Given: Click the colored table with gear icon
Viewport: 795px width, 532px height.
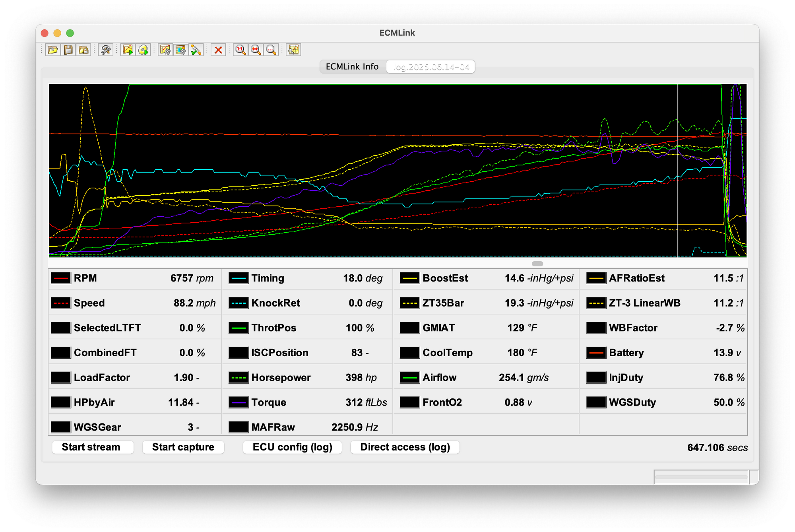Looking at the screenshot, I should point(180,50).
